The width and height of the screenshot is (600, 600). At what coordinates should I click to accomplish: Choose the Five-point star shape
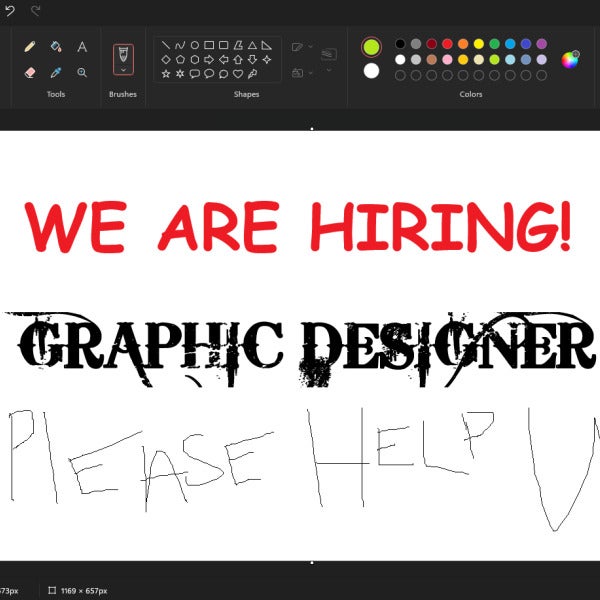[x=166, y=73]
